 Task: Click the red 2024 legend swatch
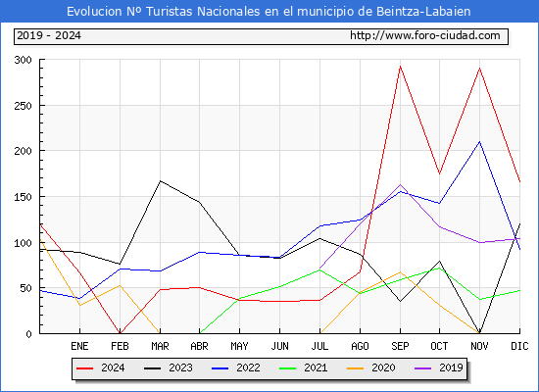pos(84,368)
